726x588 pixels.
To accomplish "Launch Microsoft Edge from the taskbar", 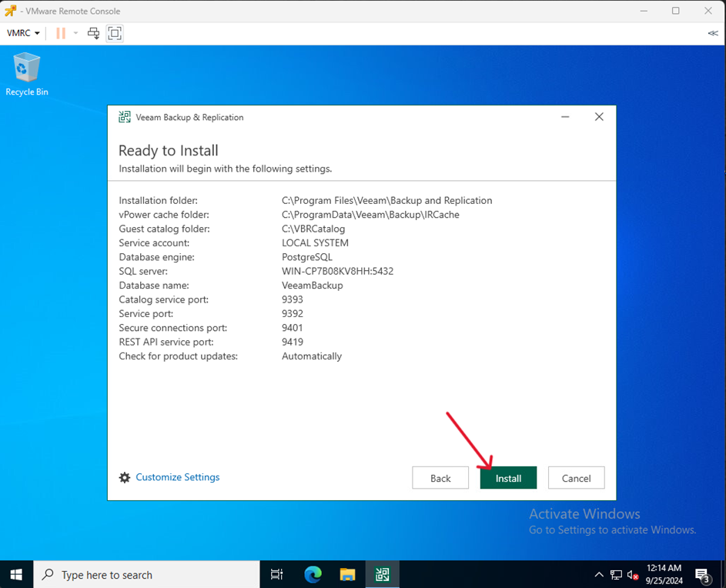I will click(x=313, y=574).
